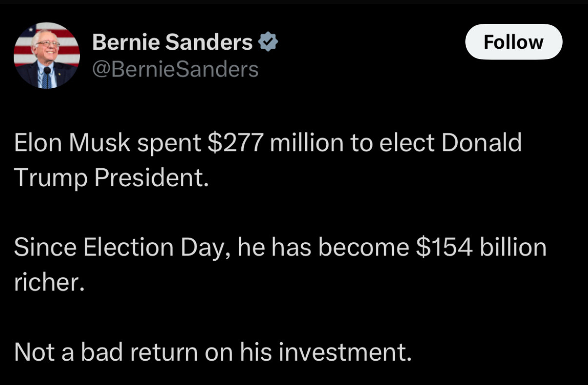Viewport: 588px width, 385px height.
Task: Click the blue verified checkmark badge
Action: pos(267,42)
